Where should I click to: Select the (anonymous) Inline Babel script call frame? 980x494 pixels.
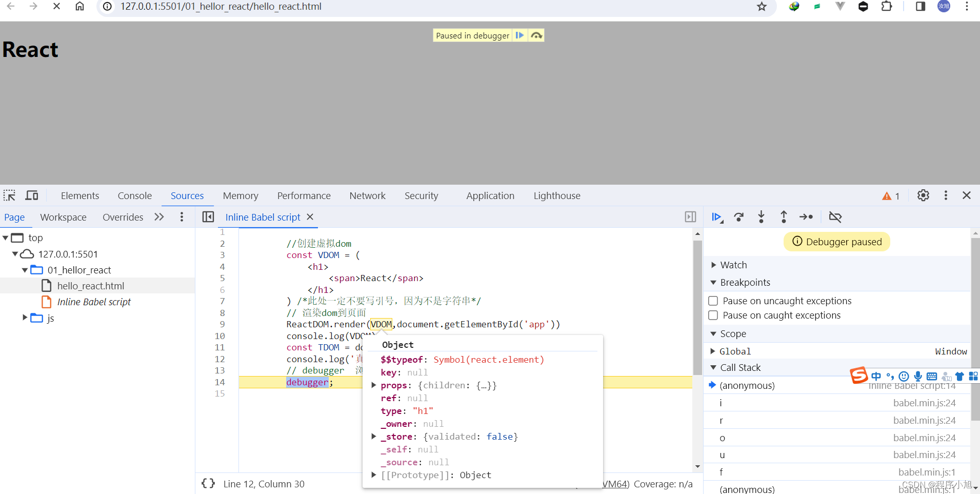coord(837,386)
